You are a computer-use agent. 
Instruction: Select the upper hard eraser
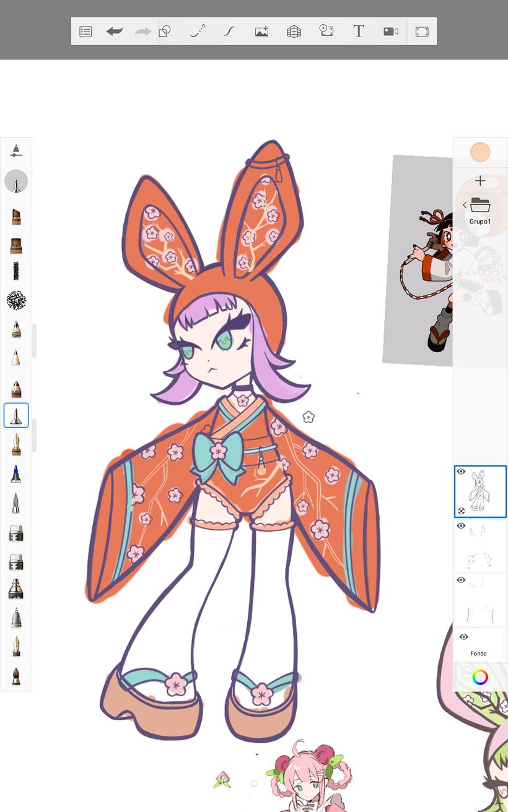coord(16,533)
